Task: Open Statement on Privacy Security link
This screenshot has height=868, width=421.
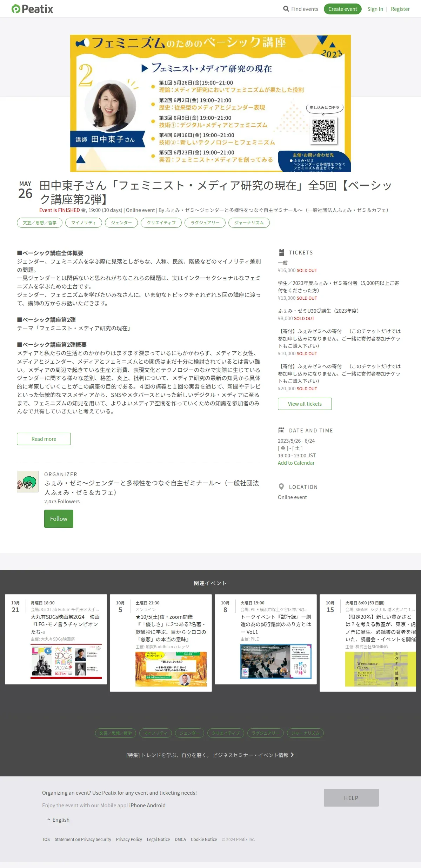Action: tap(83, 839)
